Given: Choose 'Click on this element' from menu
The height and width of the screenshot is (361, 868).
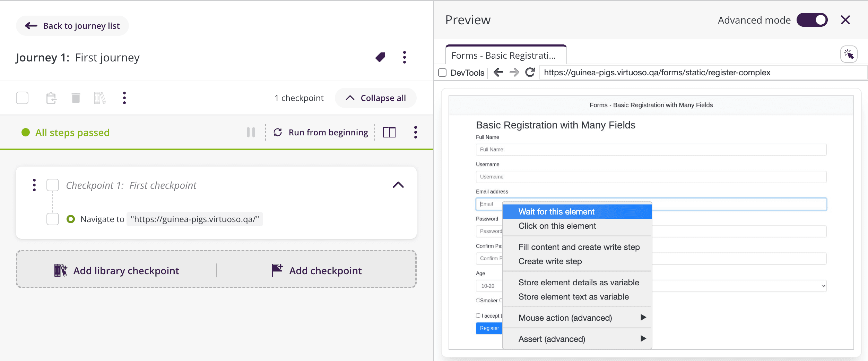Looking at the screenshot, I should pyautogui.click(x=557, y=226).
